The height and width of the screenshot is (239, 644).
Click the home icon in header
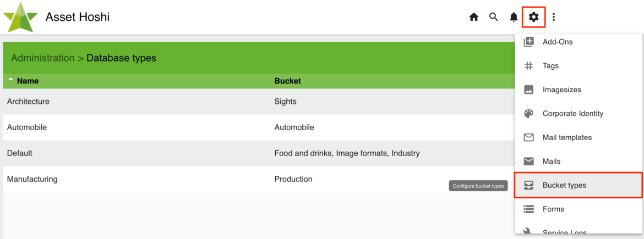(x=474, y=17)
